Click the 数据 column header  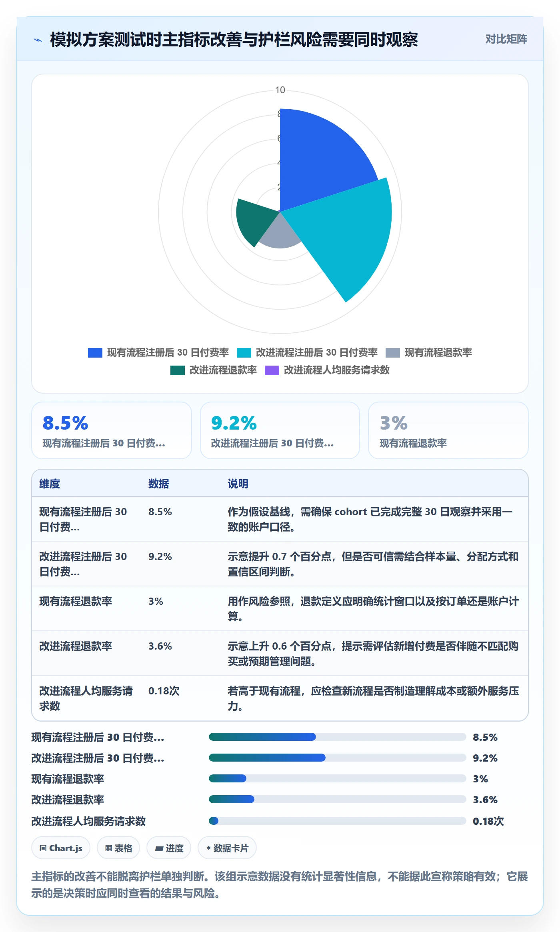click(x=159, y=484)
